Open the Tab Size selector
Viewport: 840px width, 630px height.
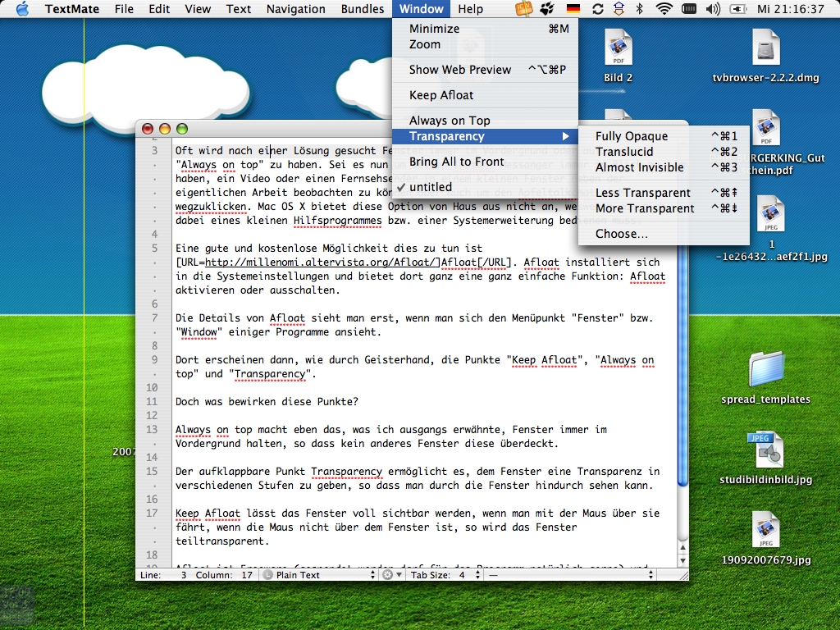[x=445, y=575]
